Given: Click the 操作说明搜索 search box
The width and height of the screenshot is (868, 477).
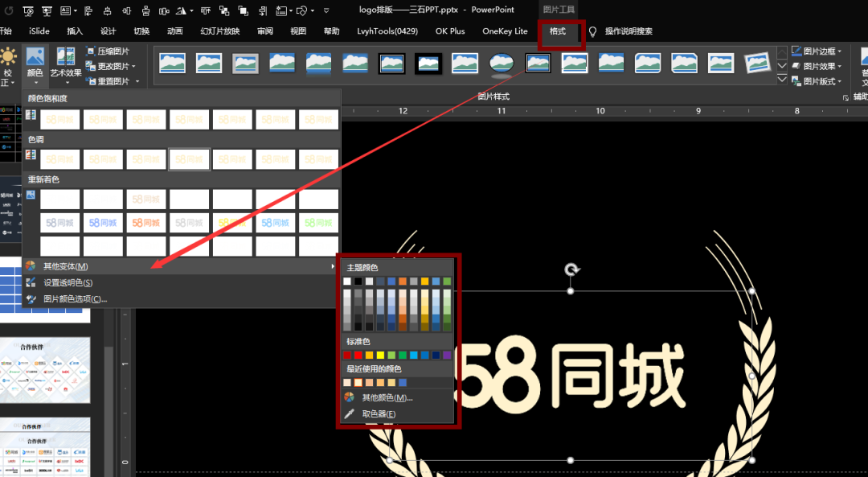Looking at the screenshot, I should (628, 31).
